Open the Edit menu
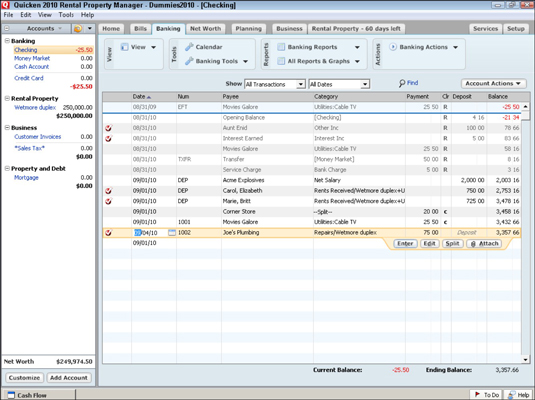The height and width of the screenshot is (400, 535). tap(26, 15)
